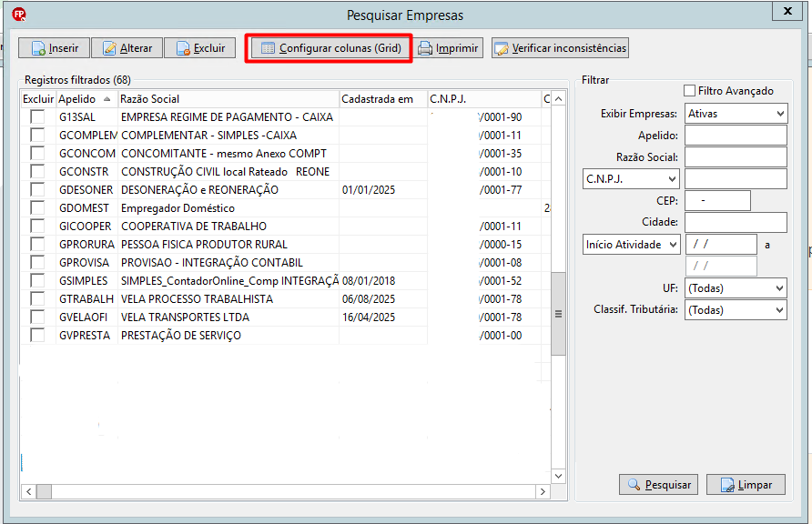Image resolution: width=812 pixels, height=524 pixels.
Task: Click the C.N.P.J. value input field
Action: 736,179
